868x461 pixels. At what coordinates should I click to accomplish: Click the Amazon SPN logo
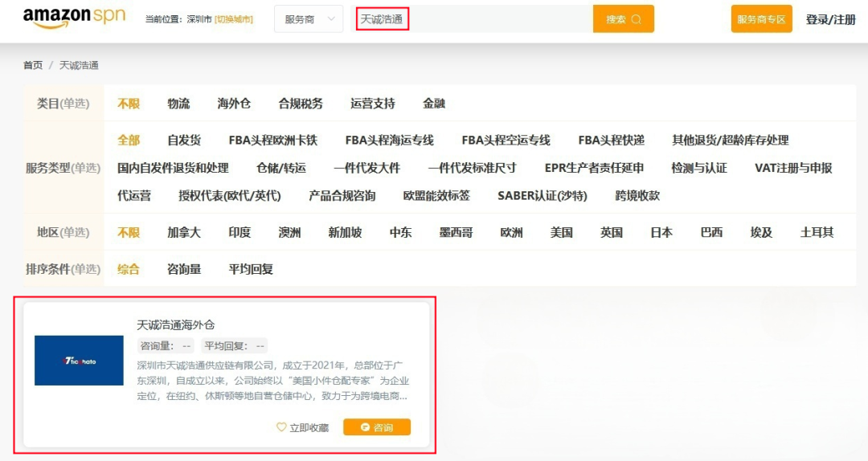click(74, 18)
